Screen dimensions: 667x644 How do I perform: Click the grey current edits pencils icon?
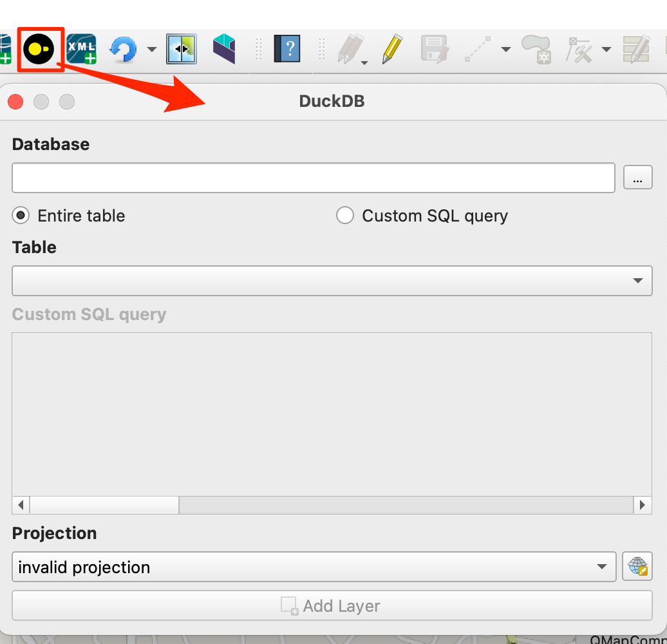coord(352,50)
